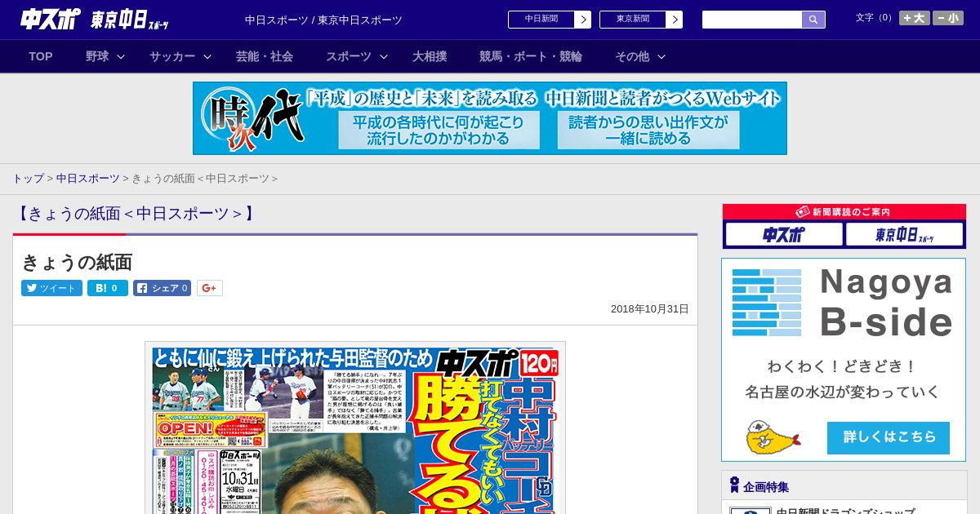Click the Twitter ツイート share button
The width and height of the screenshot is (980, 514).
click(51, 288)
